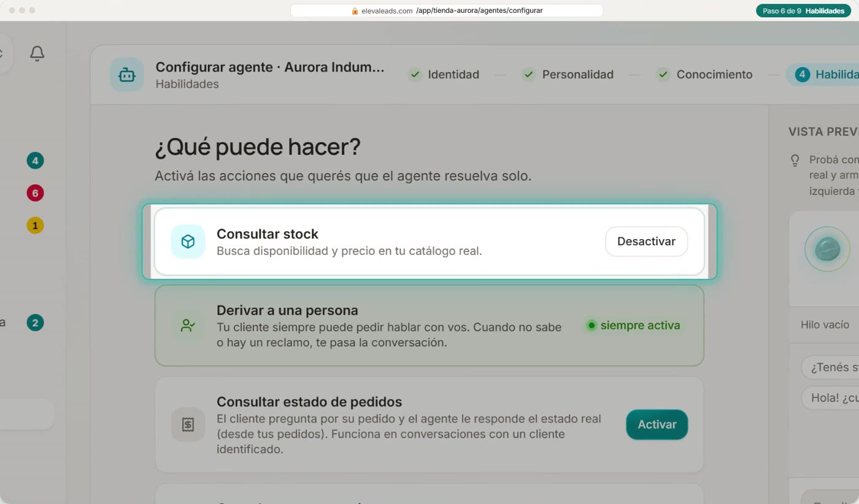Image resolution: width=859 pixels, height=504 pixels.
Task: Focus the browser address bar
Action: point(447,10)
